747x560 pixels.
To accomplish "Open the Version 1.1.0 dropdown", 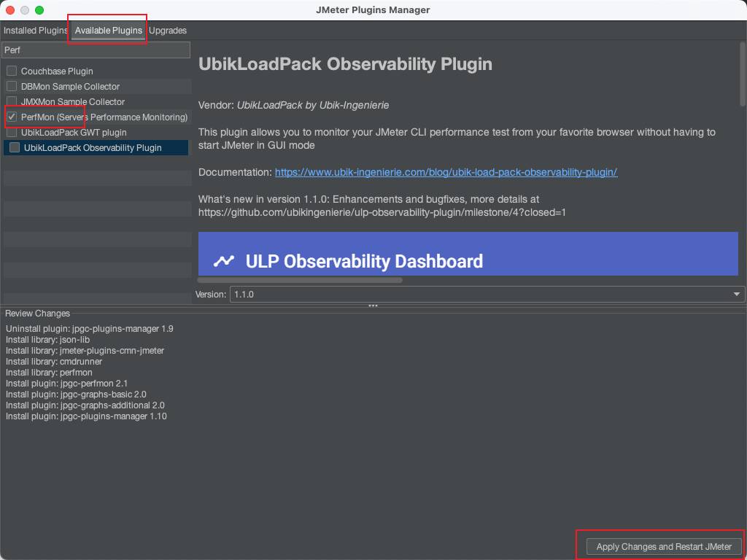I will 487,295.
